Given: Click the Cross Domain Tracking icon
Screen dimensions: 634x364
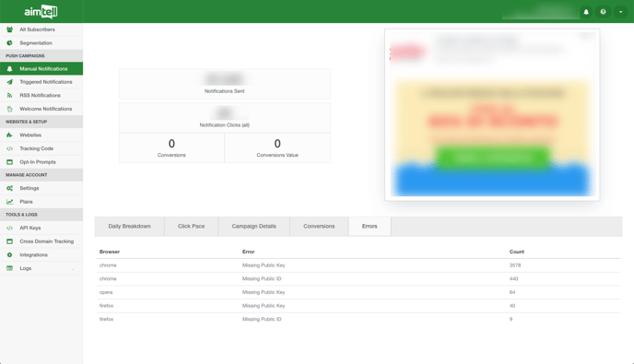Looking at the screenshot, I should point(10,241).
